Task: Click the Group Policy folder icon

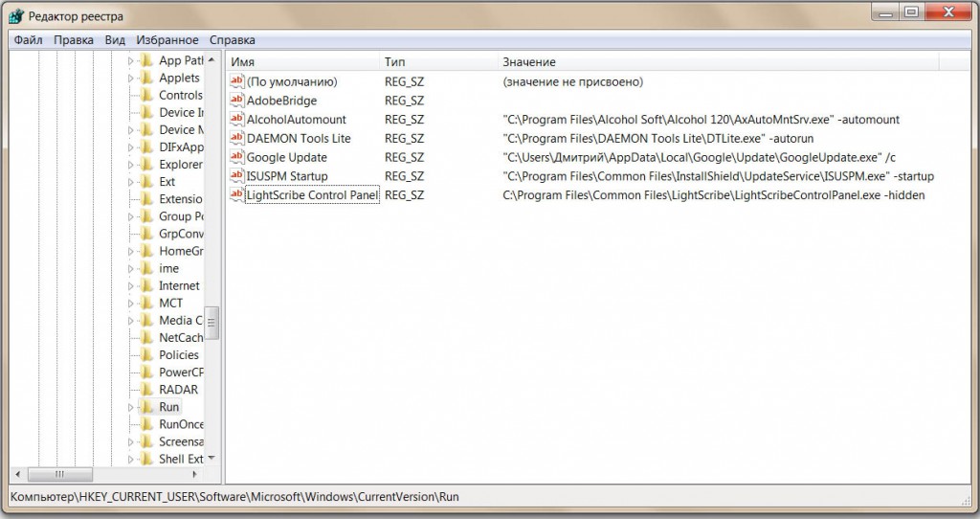Action: tap(146, 216)
